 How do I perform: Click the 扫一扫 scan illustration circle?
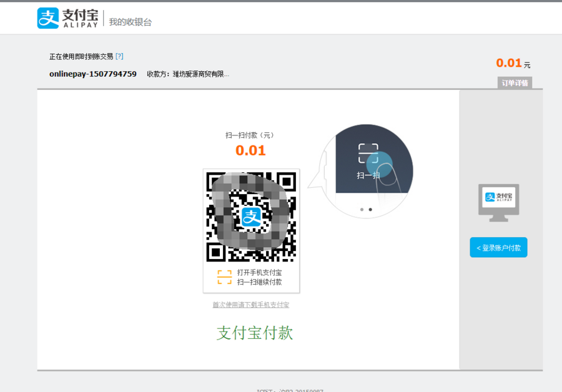tap(367, 171)
